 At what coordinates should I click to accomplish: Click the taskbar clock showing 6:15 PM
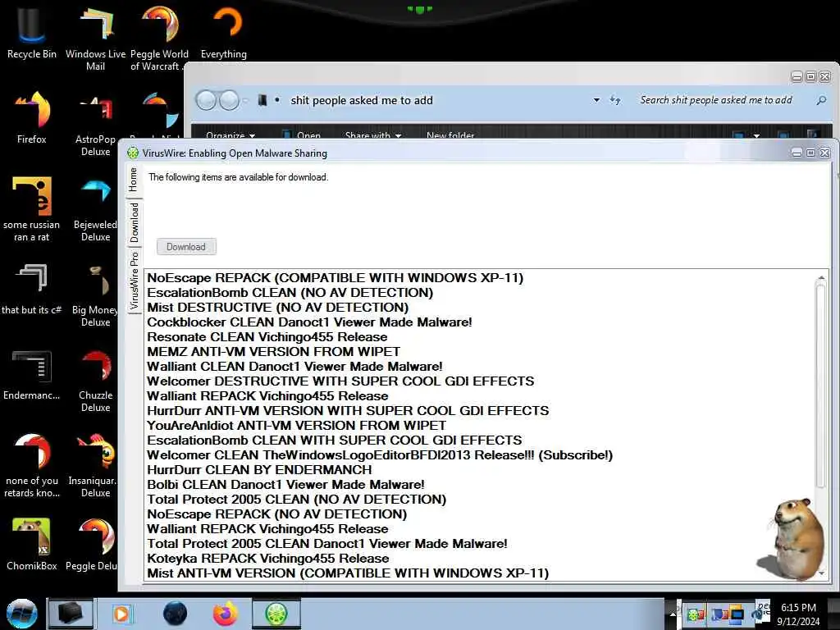[x=798, y=614]
